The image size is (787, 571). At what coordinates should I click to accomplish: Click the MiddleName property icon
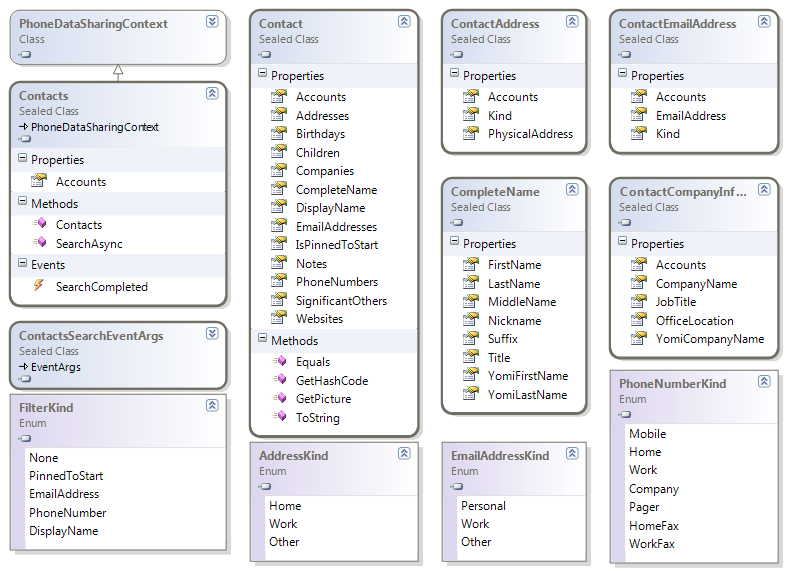point(470,301)
